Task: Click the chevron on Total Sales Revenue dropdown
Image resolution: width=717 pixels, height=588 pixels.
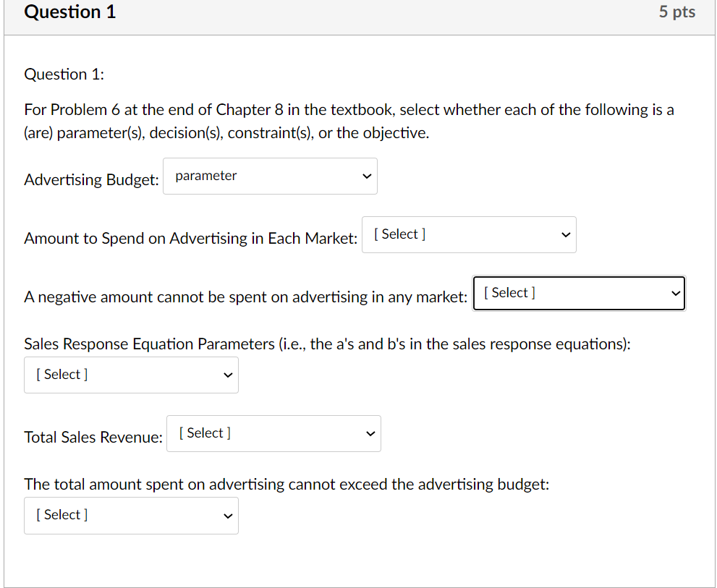Action: [370, 433]
